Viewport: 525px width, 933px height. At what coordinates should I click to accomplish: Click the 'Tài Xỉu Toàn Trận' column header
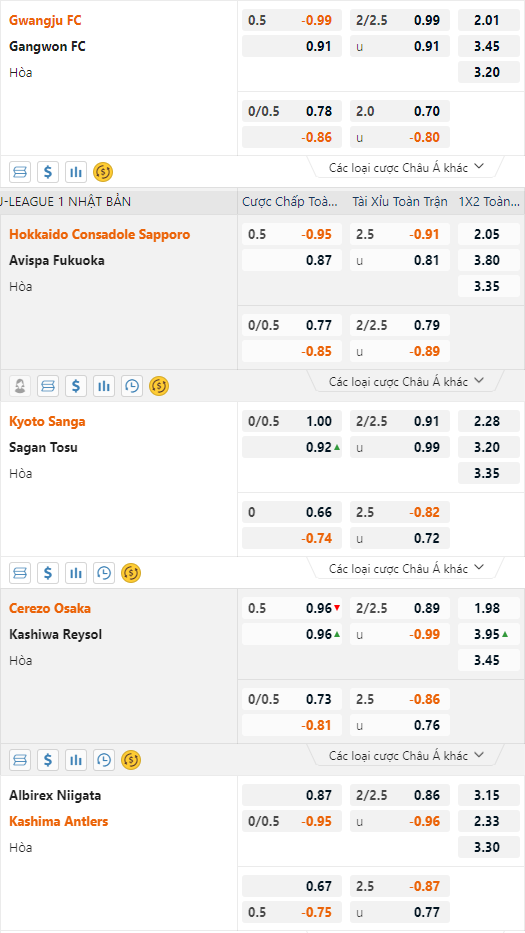tap(399, 202)
